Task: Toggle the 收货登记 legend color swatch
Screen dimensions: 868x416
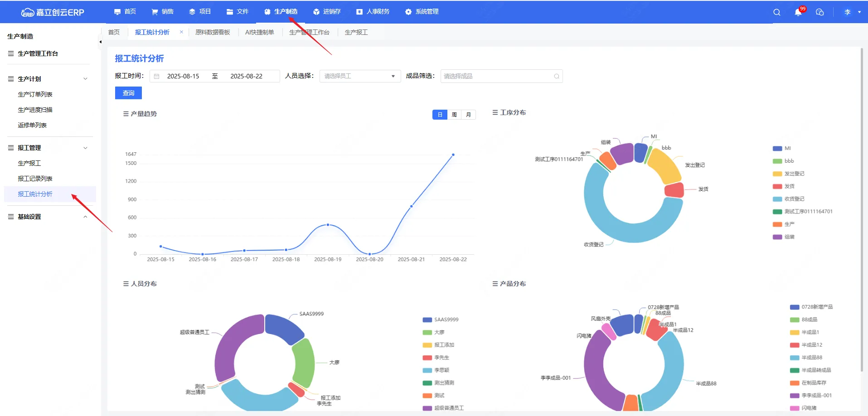Action: 777,199
